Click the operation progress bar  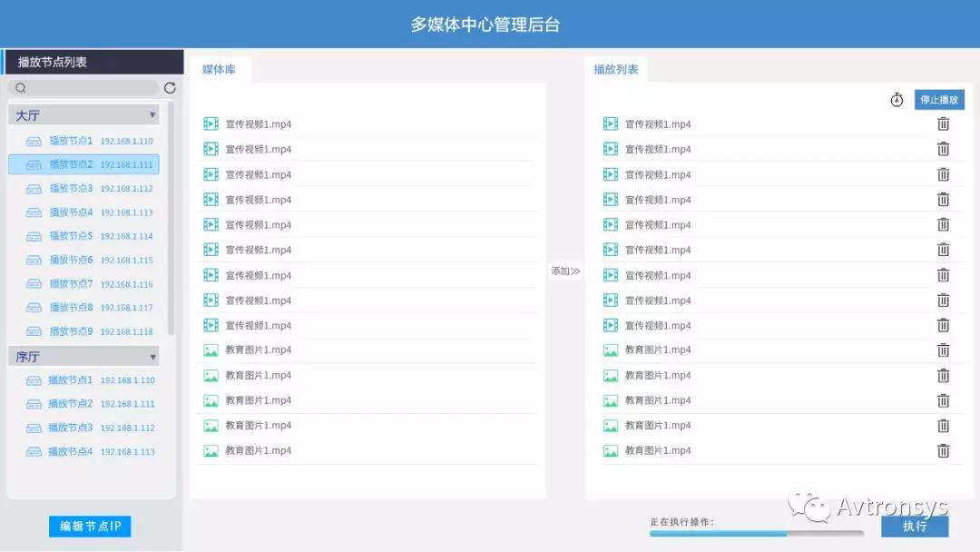pyautogui.click(x=756, y=534)
